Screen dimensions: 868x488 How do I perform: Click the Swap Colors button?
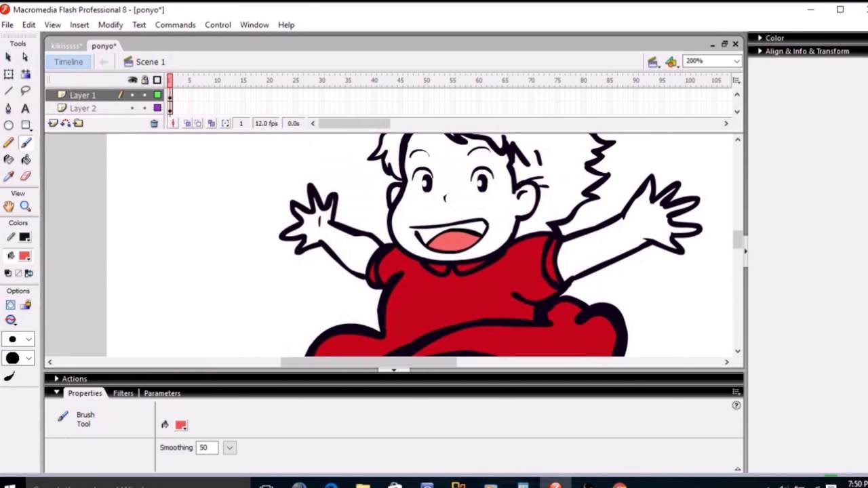click(28, 273)
